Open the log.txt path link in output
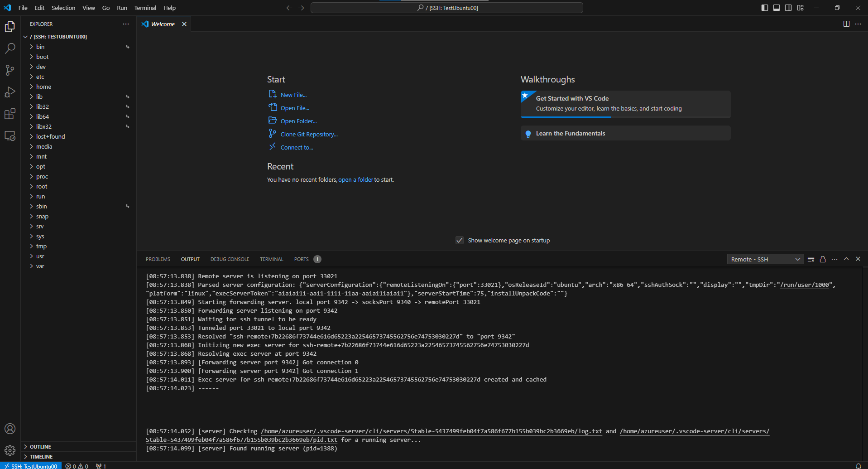 tap(432, 431)
